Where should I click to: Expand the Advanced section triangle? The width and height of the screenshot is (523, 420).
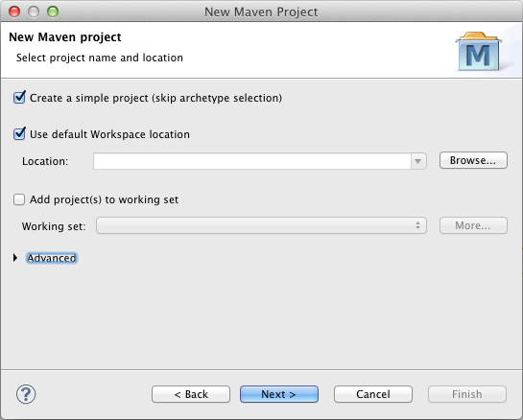15,258
